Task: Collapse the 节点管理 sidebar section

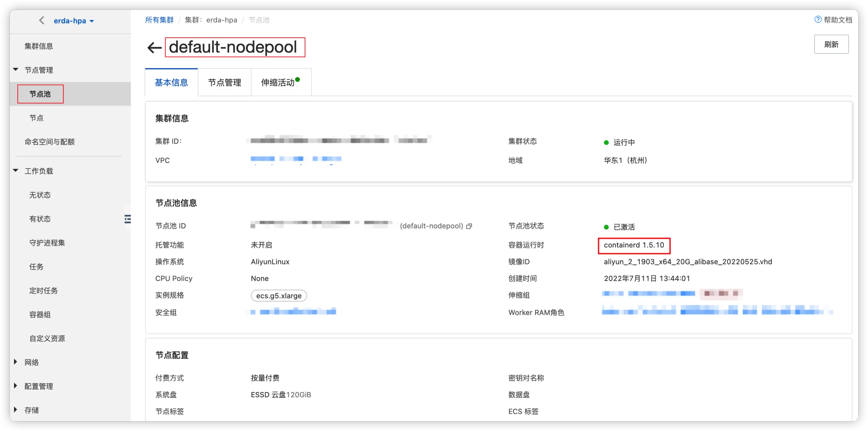Action: pos(16,70)
